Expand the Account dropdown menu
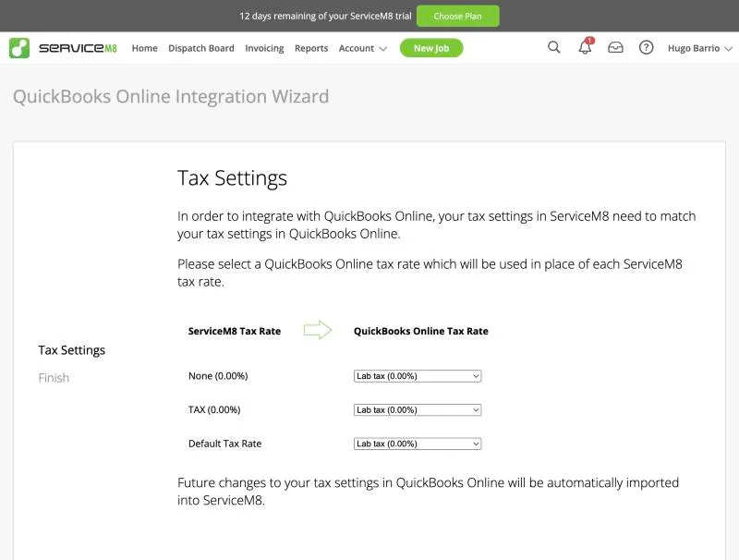739x560 pixels. click(362, 48)
